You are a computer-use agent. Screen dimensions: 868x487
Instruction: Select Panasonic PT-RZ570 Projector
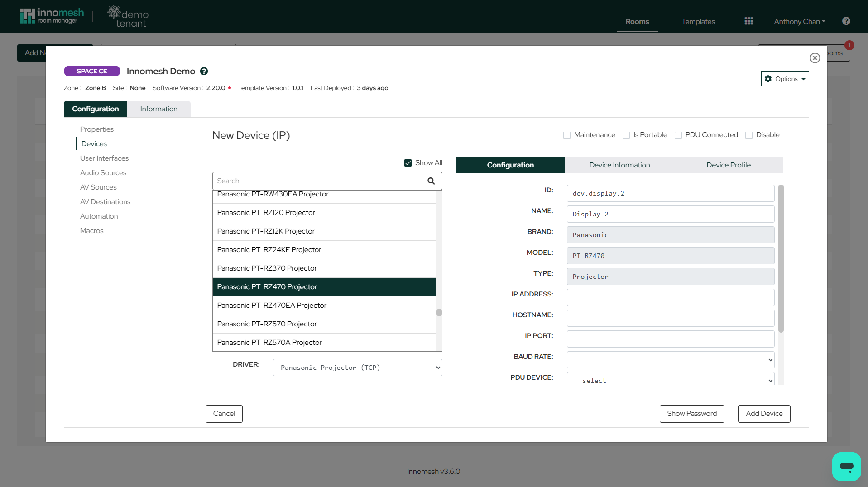tap(324, 324)
